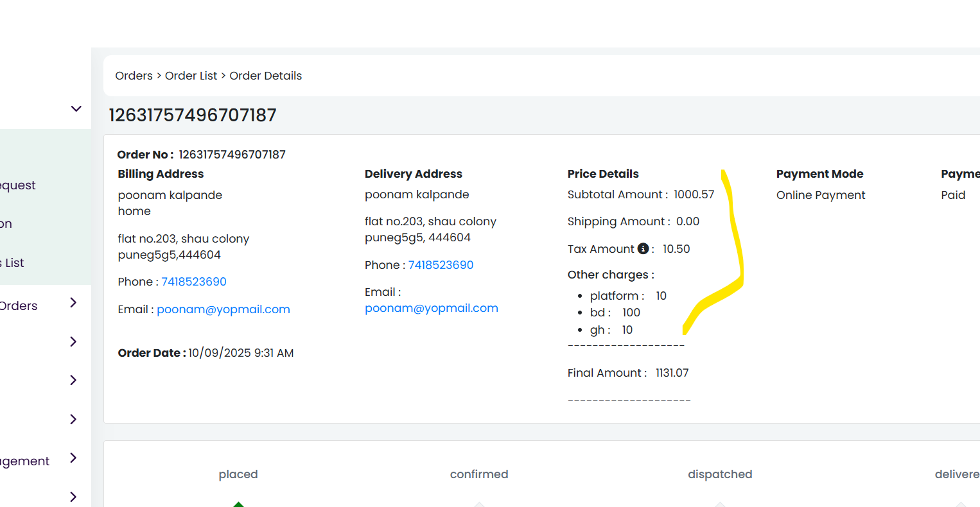The image size is (980, 507).
Task: Go to Orders in the breadcrumb
Action: (x=134, y=76)
